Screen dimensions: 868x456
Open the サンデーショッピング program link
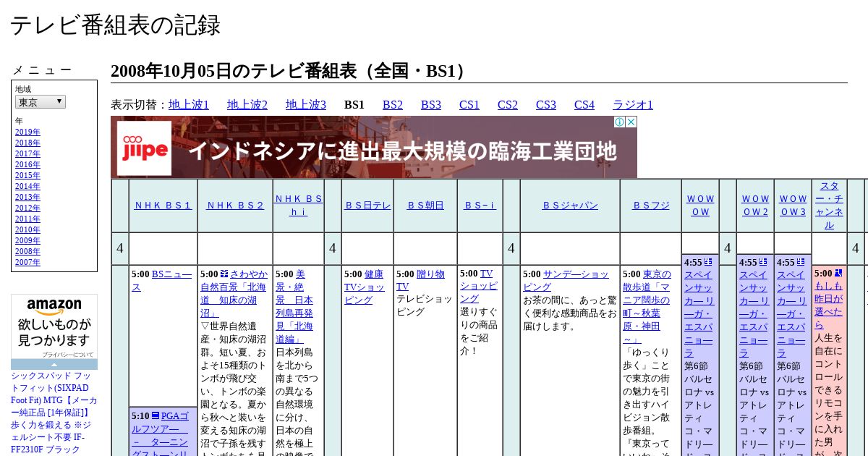[566, 281]
